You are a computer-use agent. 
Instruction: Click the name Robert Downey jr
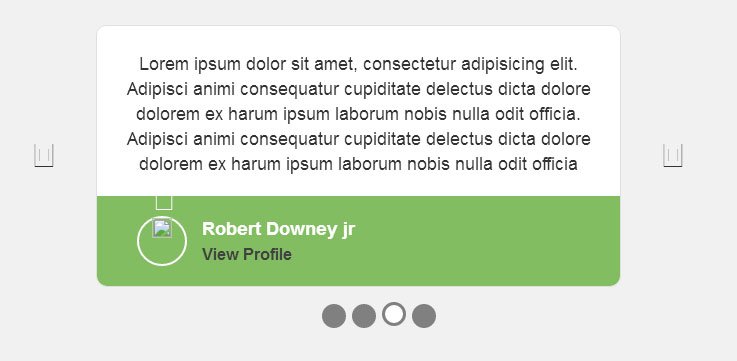pos(278,229)
